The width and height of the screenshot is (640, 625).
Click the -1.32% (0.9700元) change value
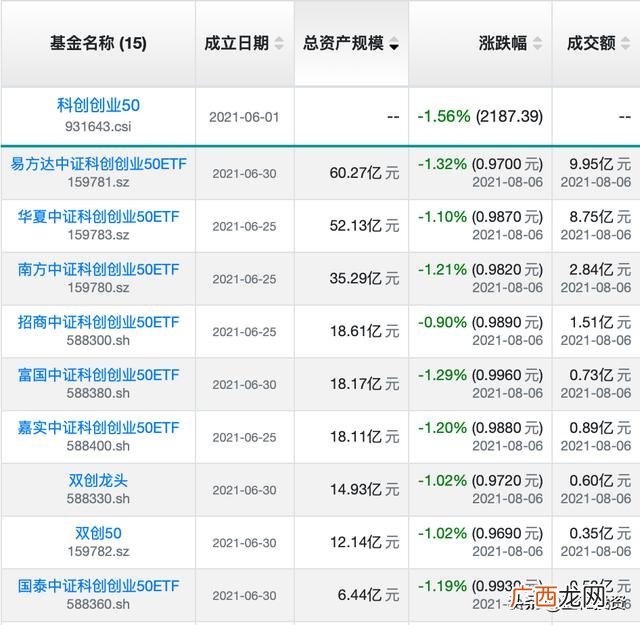click(x=480, y=164)
